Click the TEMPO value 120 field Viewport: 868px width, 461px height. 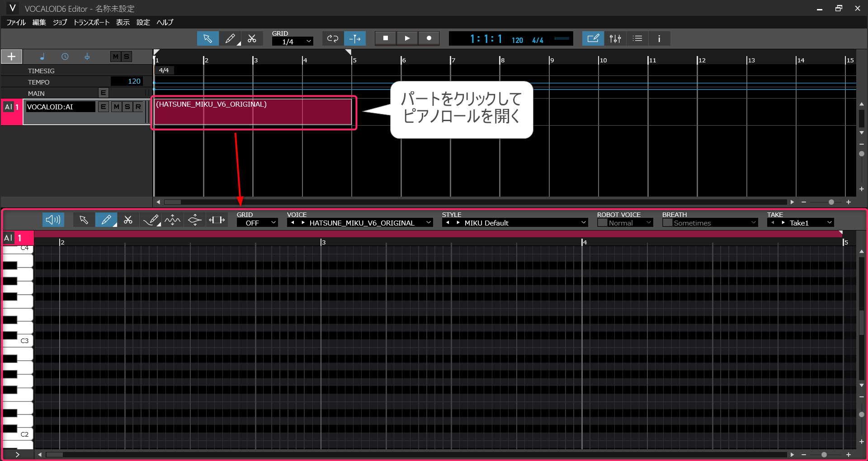click(127, 81)
